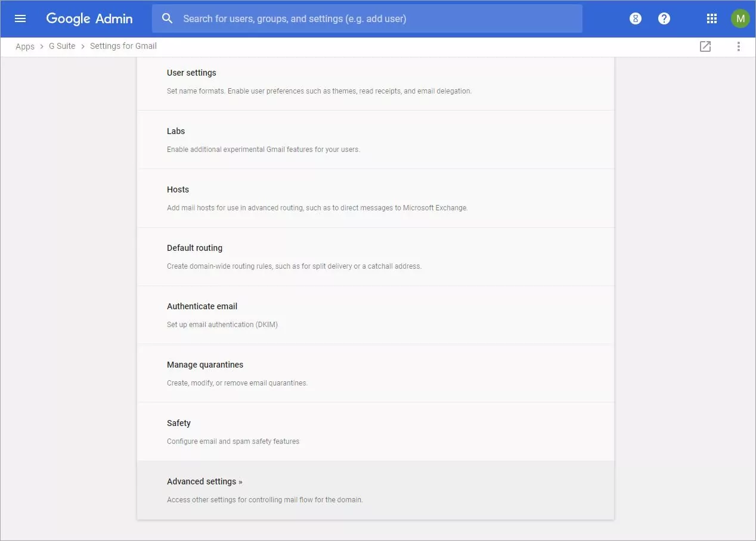Click 'Set up email authentication (DKIM)' text
Screen dimensions: 756x541
point(222,325)
